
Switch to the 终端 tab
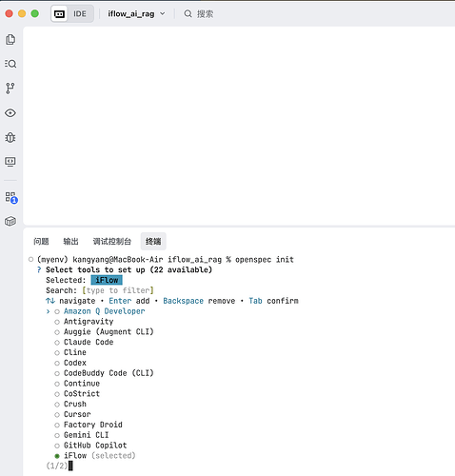click(153, 242)
